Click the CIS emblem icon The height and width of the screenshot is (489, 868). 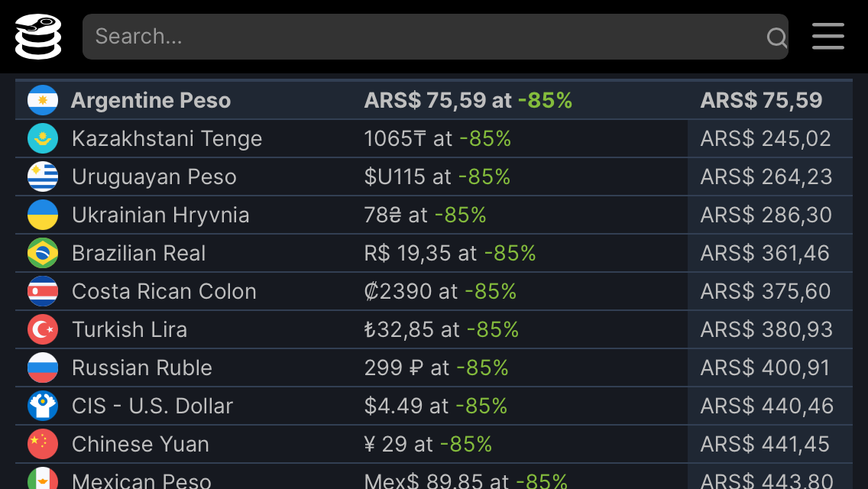coord(43,406)
